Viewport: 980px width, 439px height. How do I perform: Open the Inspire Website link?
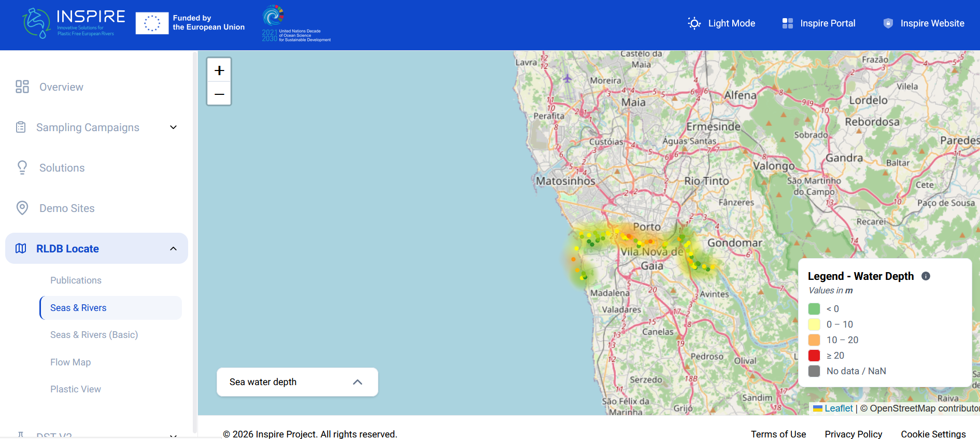pyautogui.click(x=924, y=23)
